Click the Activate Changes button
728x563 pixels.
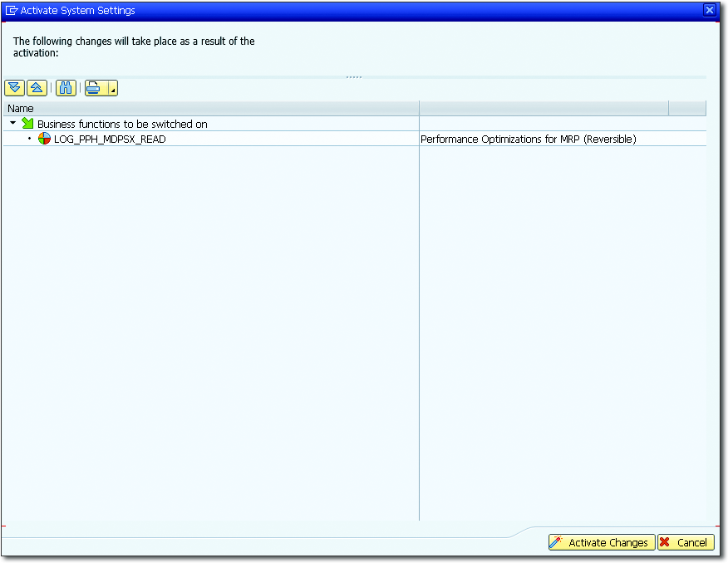click(x=602, y=542)
